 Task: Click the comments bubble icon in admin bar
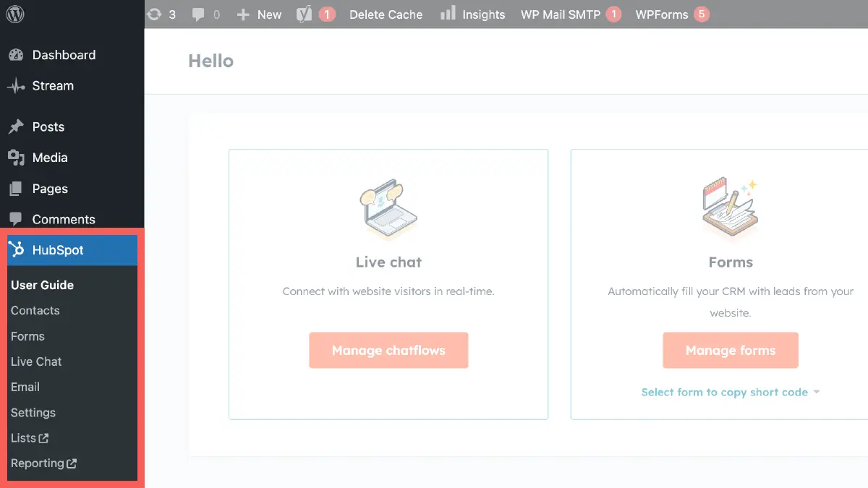click(198, 14)
